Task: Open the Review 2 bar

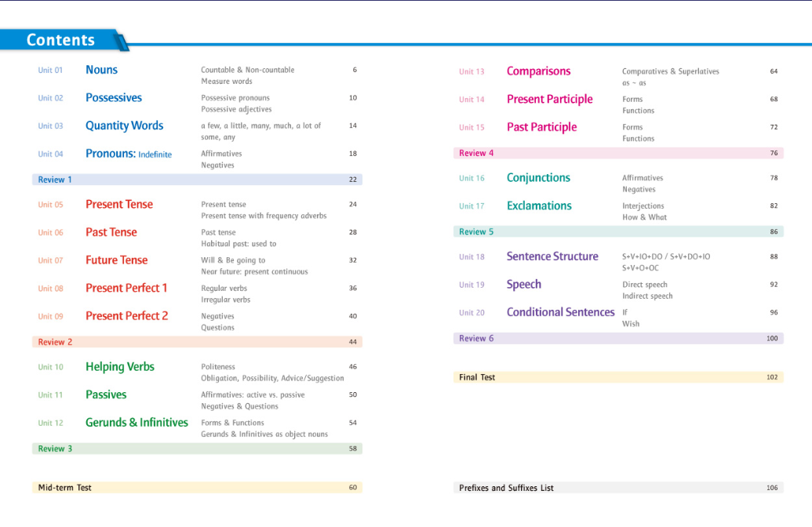Action: pos(197,342)
